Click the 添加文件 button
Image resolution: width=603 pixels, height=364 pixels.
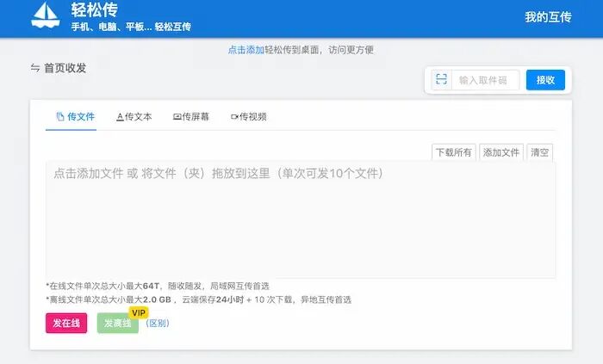[x=501, y=152]
